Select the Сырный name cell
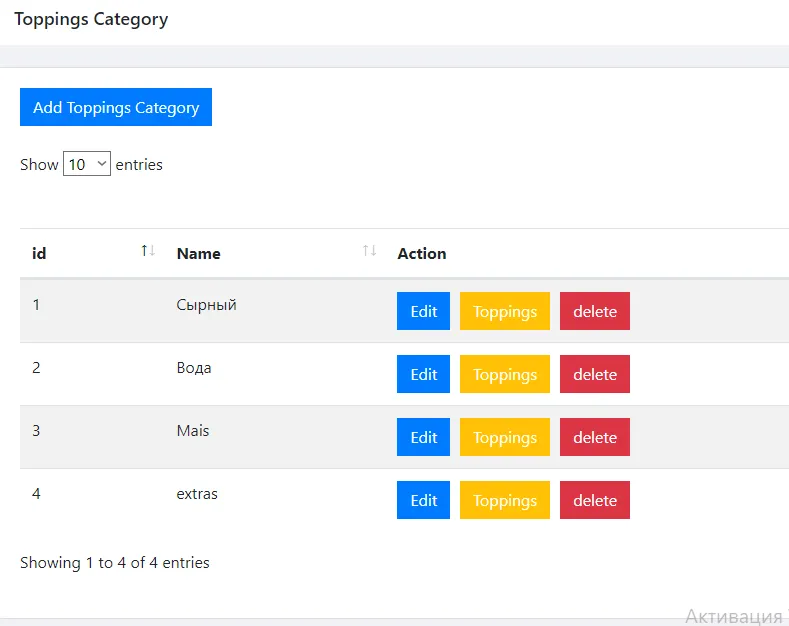The width and height of the screenshot is (789, 626). [206, 305]
